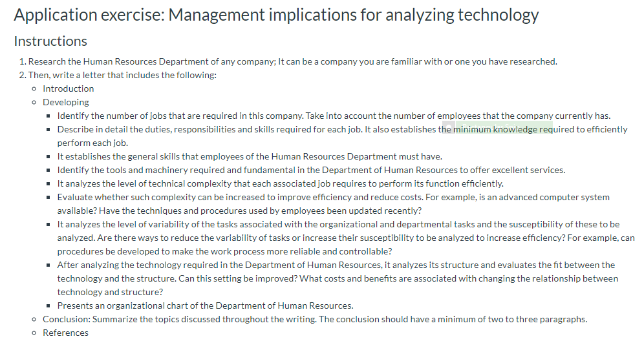Click the level of variability of tasks bullet
This screenshot has height=341, width=644.
(x=338, y=224)
